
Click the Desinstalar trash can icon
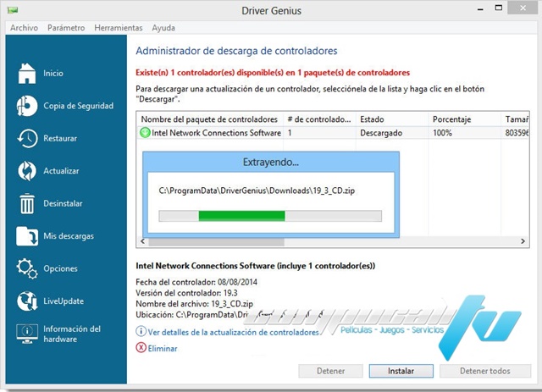pyautogui.click(x=27, y=203)
